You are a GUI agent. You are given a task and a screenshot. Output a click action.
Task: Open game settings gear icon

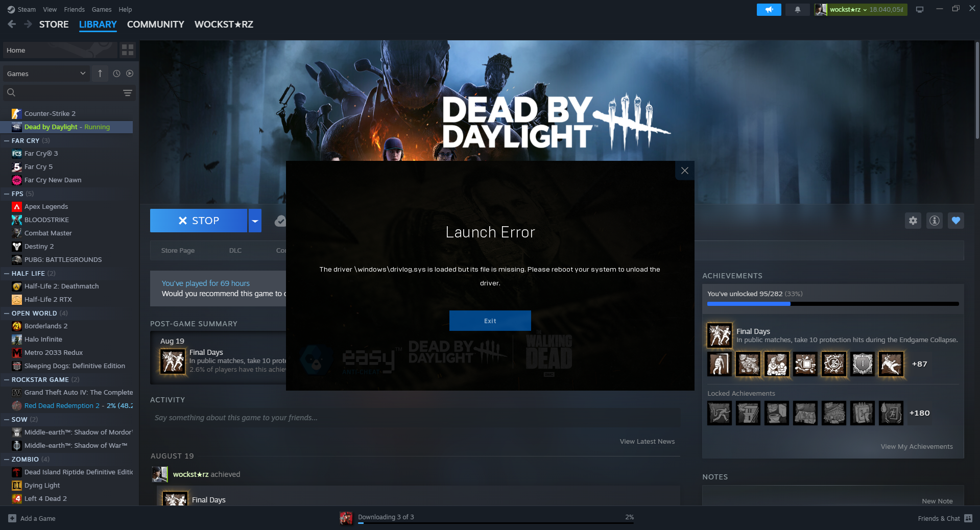point(913,221)
